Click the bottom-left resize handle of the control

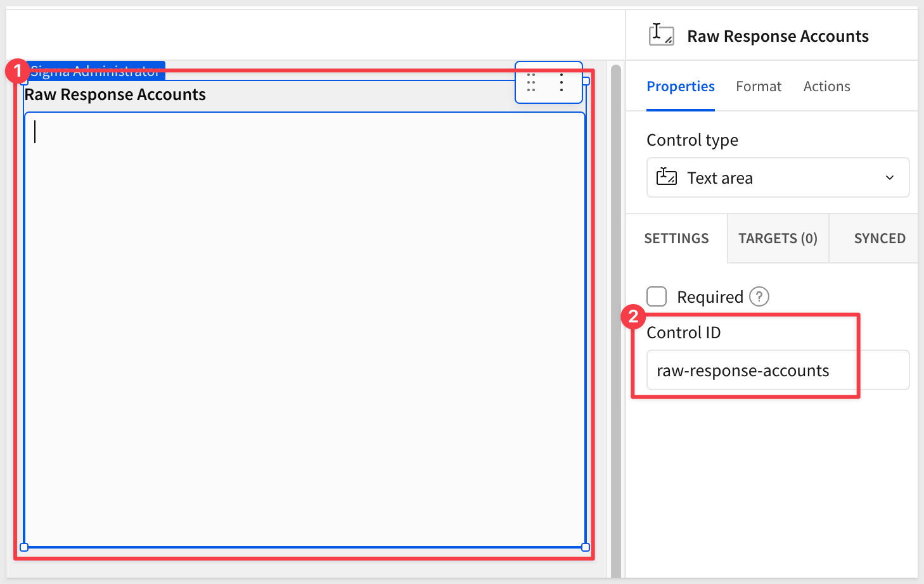coord(24,547)
